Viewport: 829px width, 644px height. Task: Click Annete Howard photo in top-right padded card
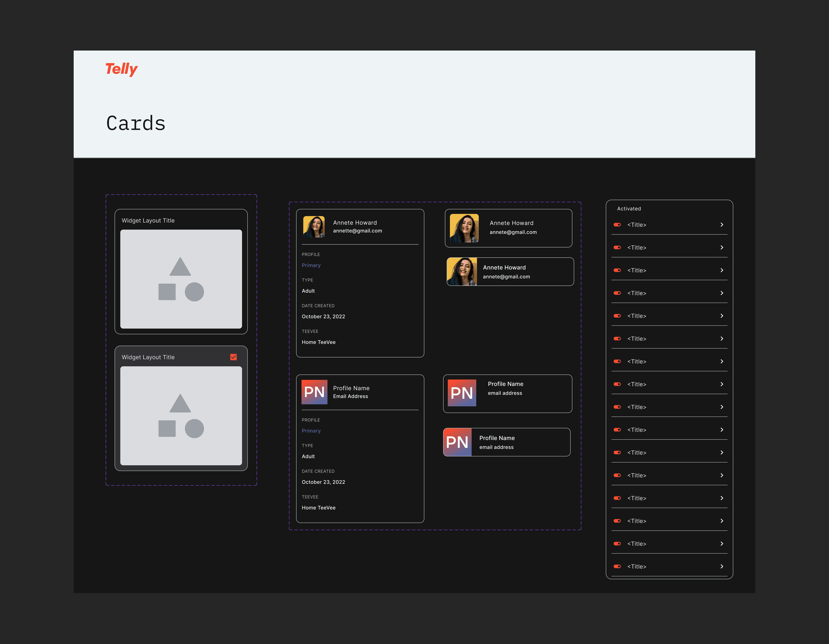click(x=464, y=228)
